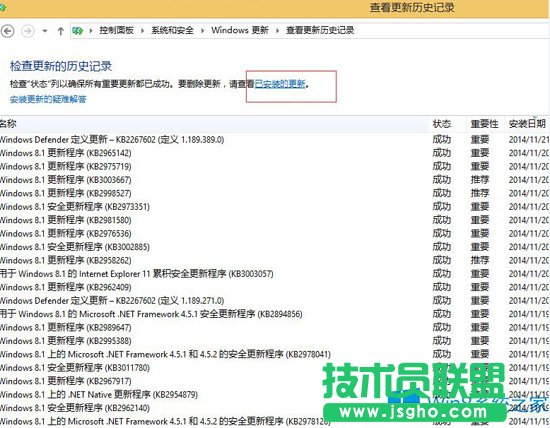Viewport: 550px width, 428px height.
Task: Select .NET Native update KB2954879 row
Action: [275, 395]
